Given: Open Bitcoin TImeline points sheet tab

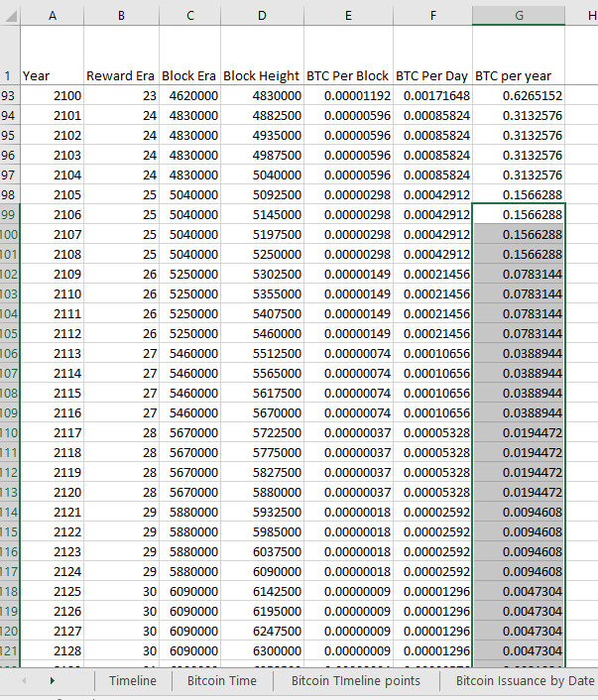Looking at the screenshot, I should (x=356, y=680).
